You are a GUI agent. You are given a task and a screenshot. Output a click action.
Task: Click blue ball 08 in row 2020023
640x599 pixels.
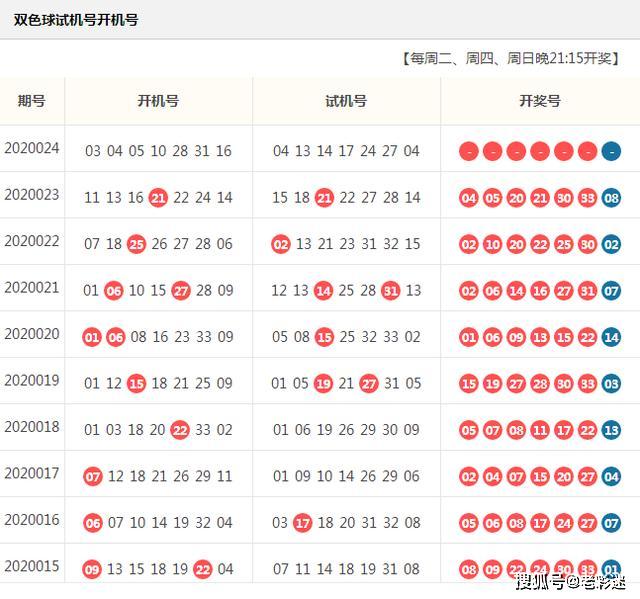pos(611,198)
